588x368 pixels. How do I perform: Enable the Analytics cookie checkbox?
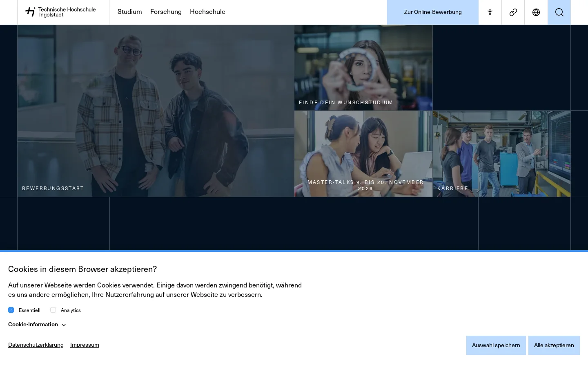pyautogui.click(x=53, y=310)
